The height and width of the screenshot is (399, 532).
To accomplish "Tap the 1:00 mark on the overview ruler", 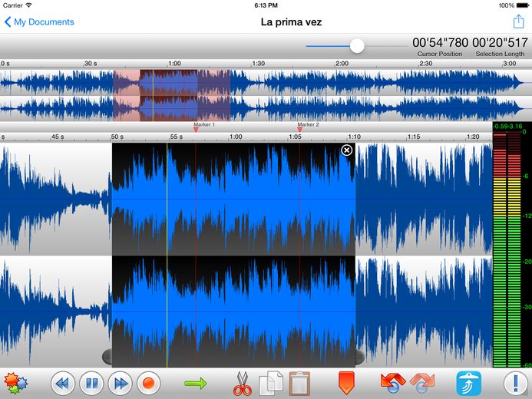I will pyautogui.click(x=174, y=64).
